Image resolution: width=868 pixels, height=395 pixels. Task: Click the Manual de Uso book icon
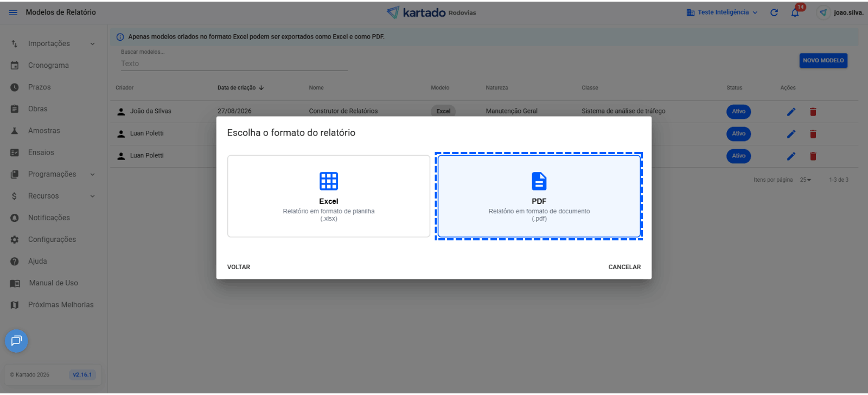click(15, 283)
